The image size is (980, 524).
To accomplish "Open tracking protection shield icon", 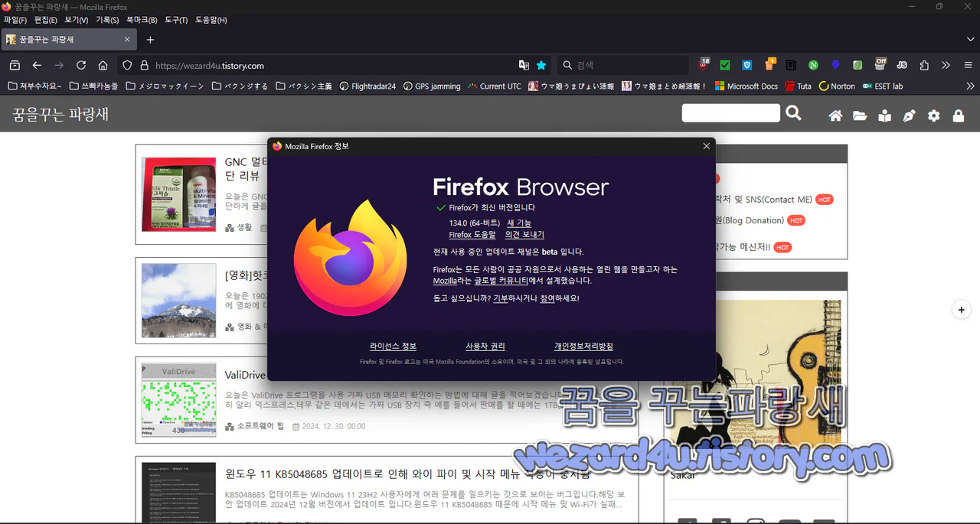I will (x=128, y=66).
